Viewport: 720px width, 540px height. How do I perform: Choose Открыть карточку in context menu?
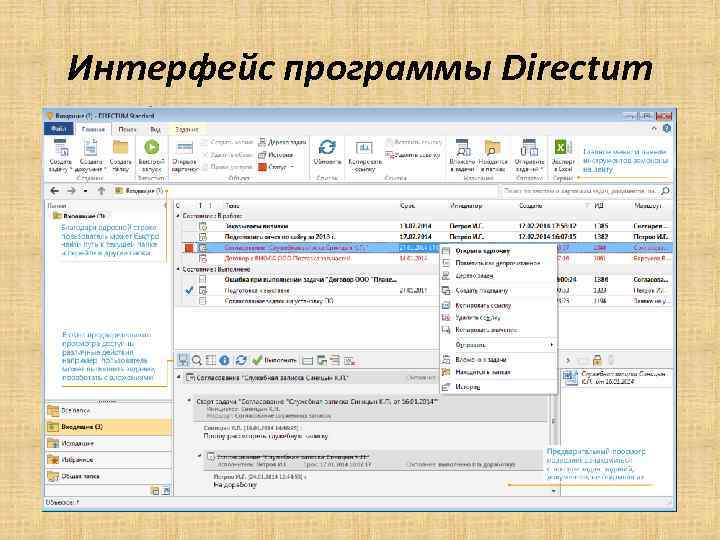[498, 251]
